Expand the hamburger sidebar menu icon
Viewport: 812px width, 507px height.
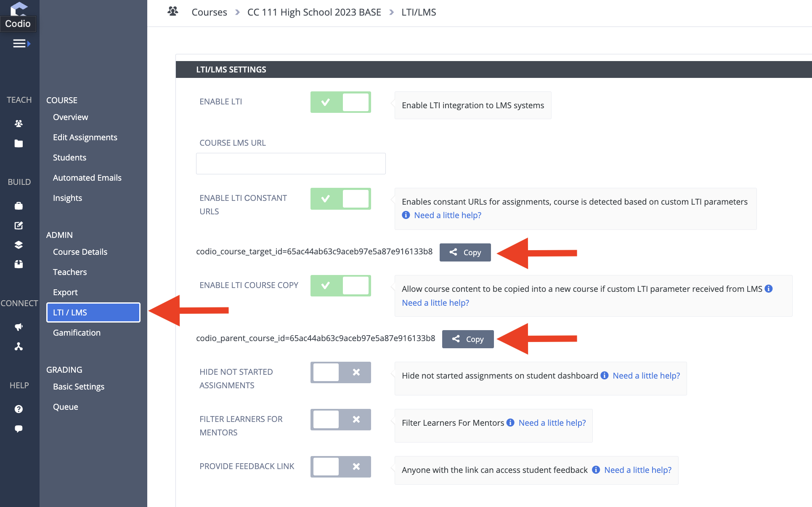21,43
